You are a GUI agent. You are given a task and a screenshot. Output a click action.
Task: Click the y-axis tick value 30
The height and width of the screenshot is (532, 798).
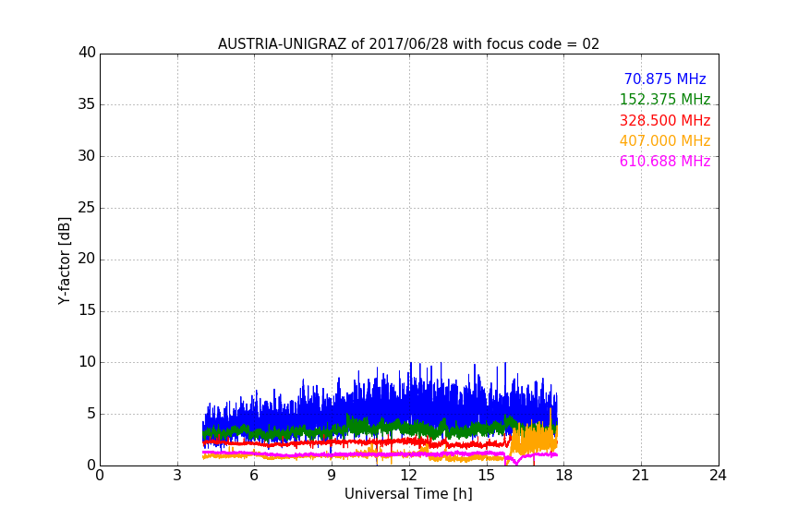[87, 156]
